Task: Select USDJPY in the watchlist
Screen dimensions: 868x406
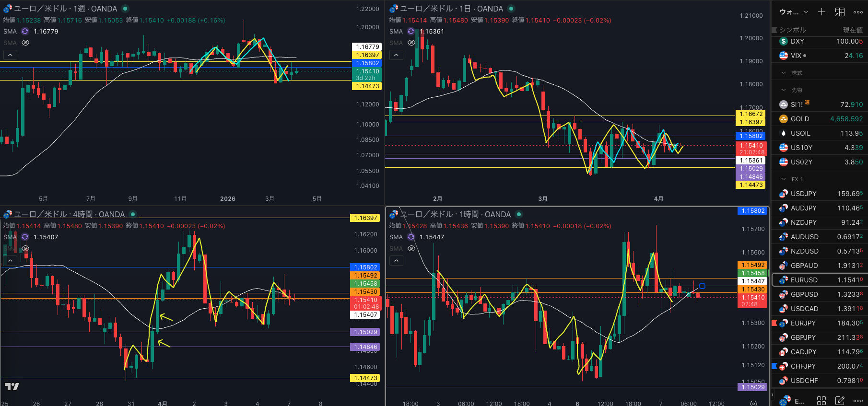Action: click(x=803, y=194)
